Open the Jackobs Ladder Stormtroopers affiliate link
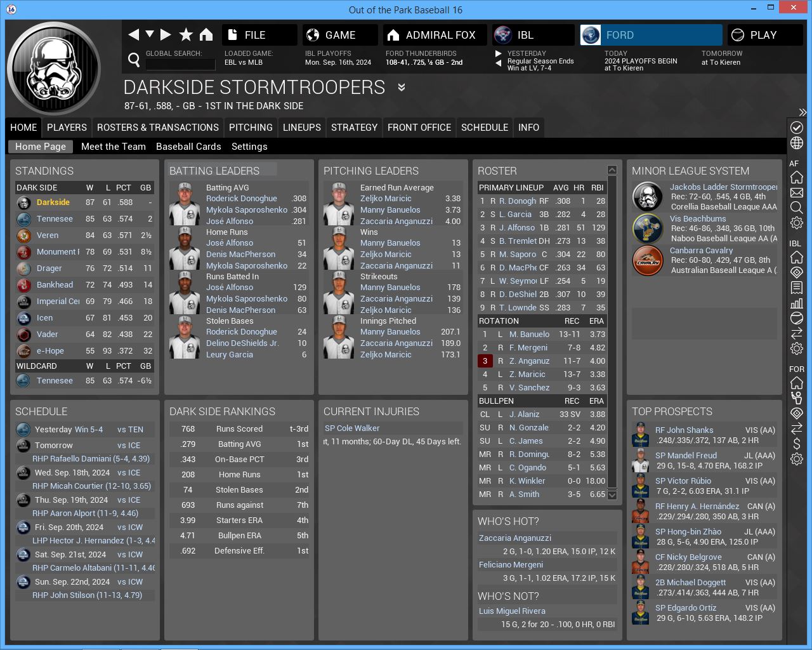812x650 pixels. click(724, 187)
